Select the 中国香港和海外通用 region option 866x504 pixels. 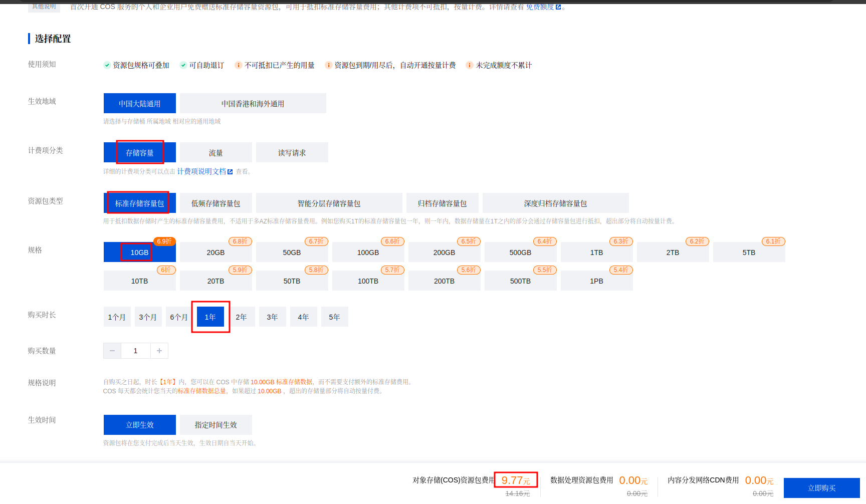253,104
